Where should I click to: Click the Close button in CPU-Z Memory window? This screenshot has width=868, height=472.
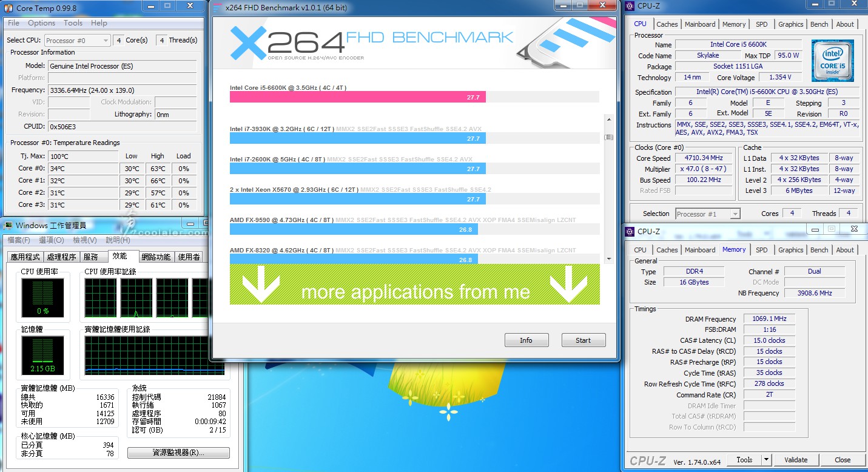843,460
